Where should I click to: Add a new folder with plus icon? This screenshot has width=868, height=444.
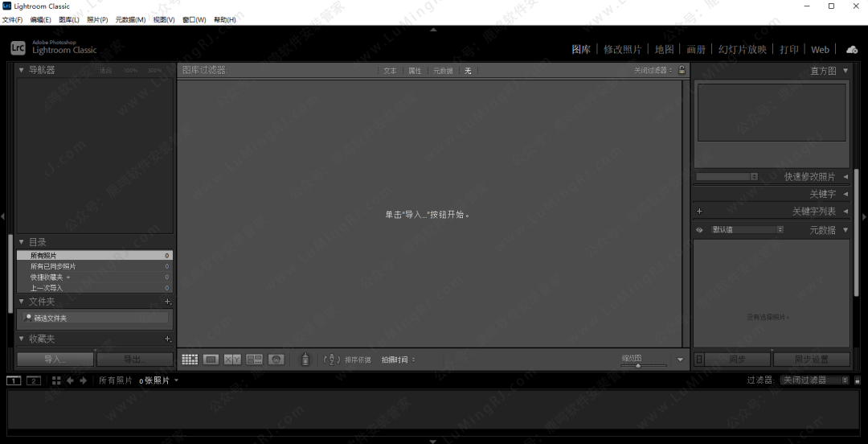pos(168,302)
